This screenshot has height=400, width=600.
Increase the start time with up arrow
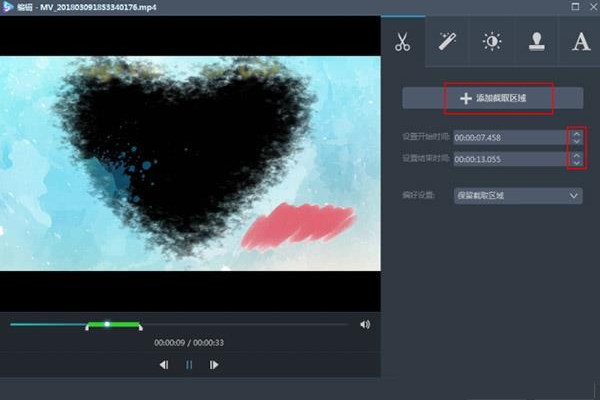click(x=576, y=133)
